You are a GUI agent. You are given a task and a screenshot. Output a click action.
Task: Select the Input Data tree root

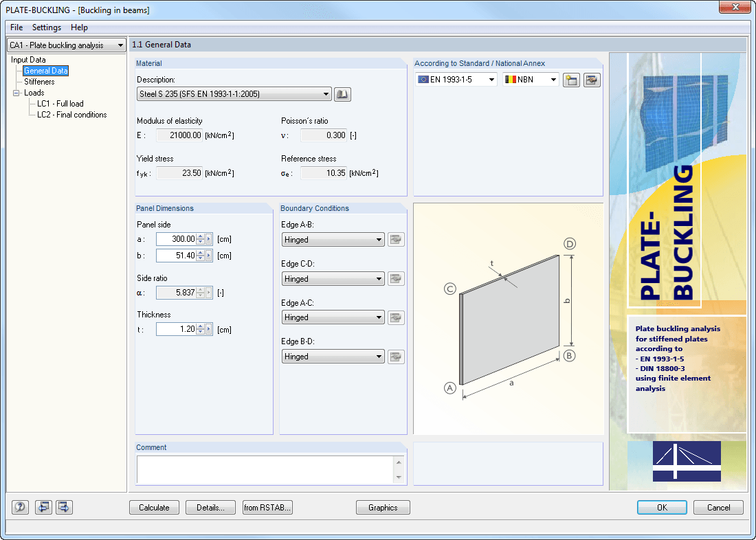[28, 60]
